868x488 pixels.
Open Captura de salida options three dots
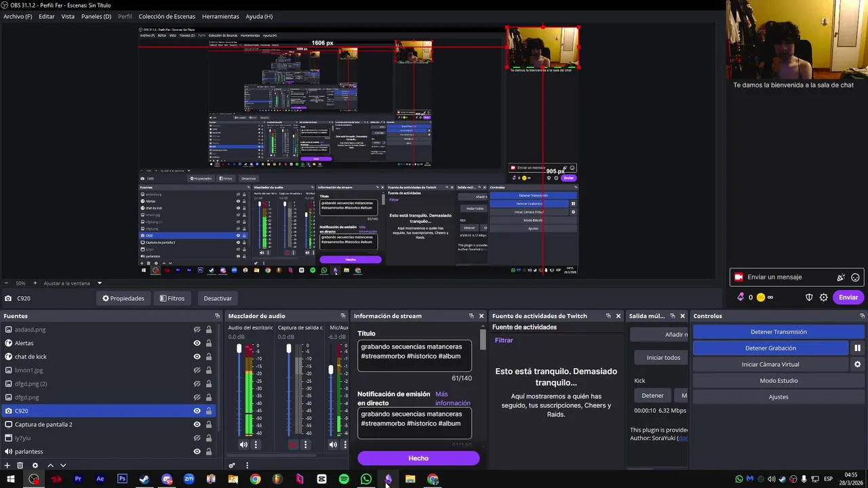305,445
